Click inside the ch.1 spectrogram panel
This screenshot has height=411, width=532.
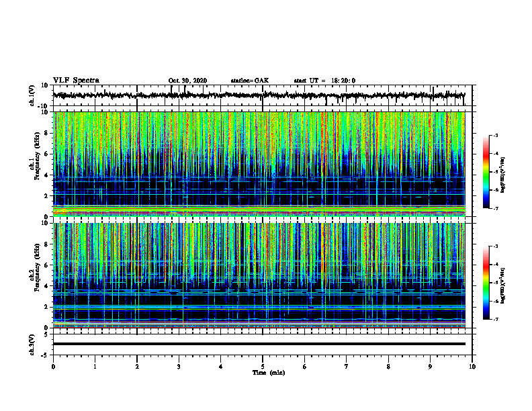(259, 164)
